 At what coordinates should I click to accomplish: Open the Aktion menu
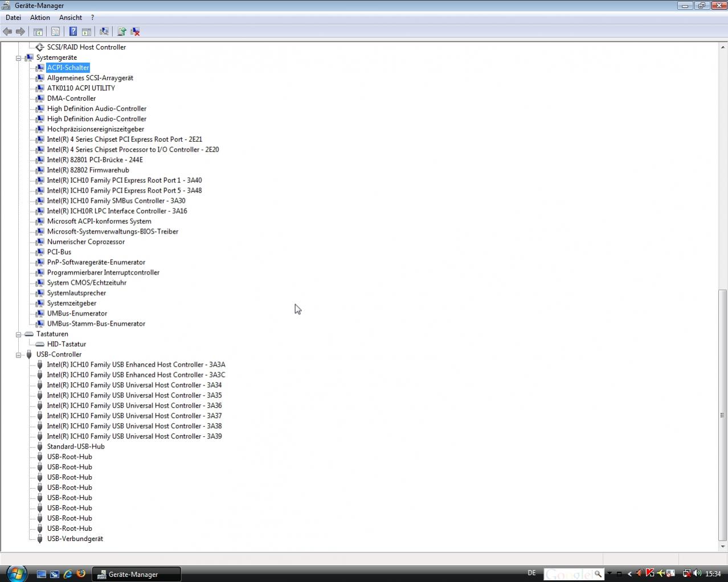[x=40, y=18]
